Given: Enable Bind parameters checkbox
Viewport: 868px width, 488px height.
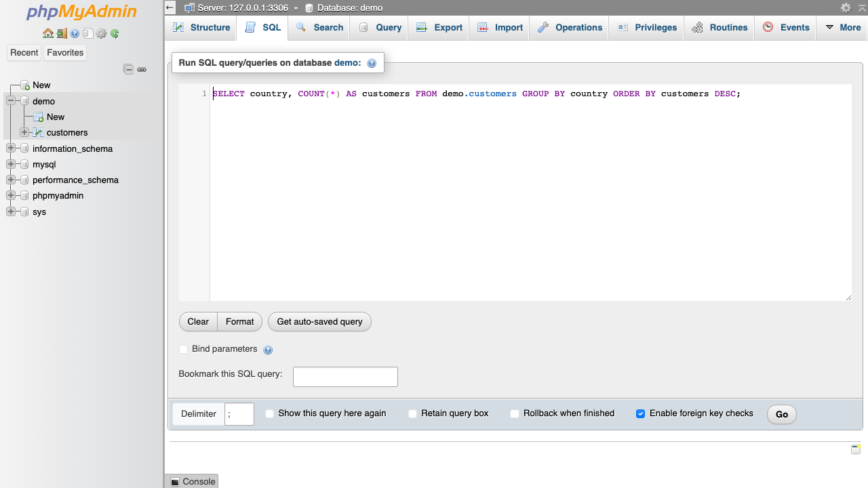Looking at the screenshot, I should click(x=183, y=349).
